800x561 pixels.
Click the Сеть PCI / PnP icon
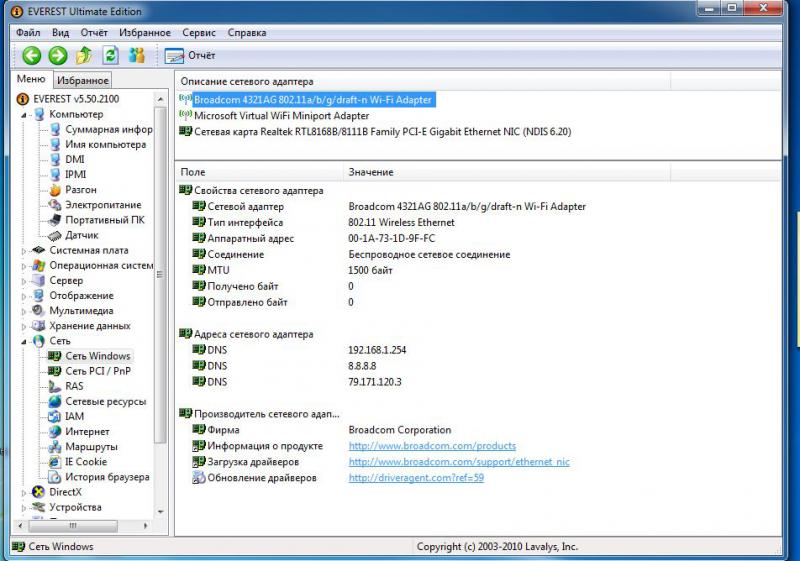click(55, 371)
